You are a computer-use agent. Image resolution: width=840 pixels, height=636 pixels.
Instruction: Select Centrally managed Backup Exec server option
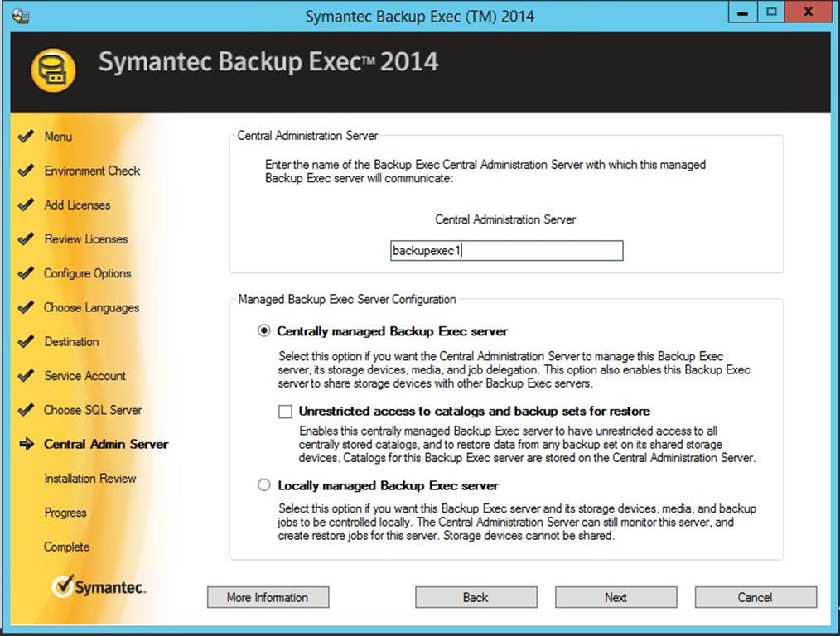tap(264, 331)
